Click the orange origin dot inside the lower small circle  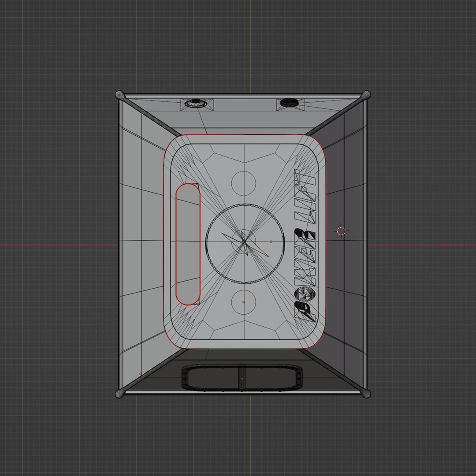(x=243, y=302)
